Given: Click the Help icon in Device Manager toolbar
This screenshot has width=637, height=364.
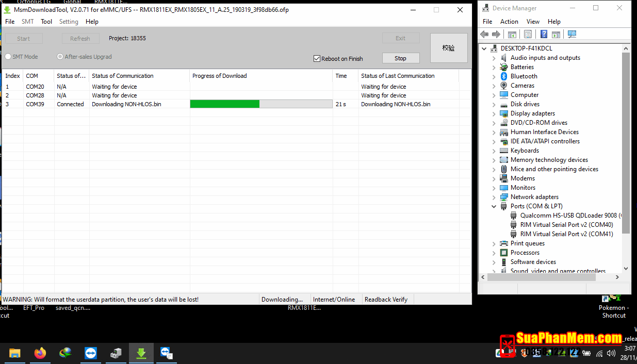Looking at the screenshot, I should point(544,35).
